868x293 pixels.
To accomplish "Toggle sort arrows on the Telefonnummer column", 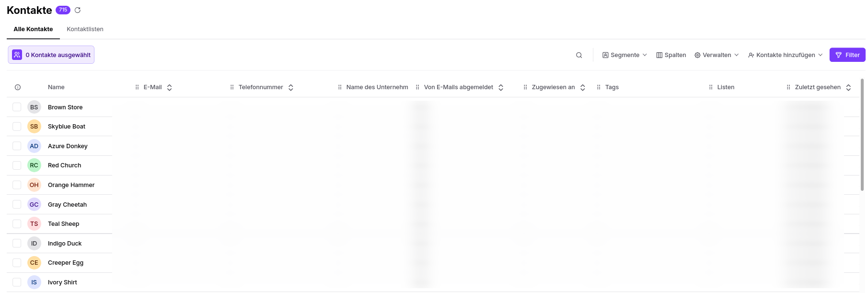I will click(291, 87).
